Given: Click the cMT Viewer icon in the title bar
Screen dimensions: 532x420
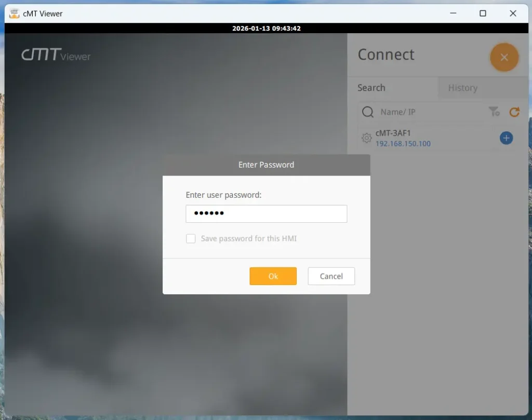Looking at the screenshot, I should click(x=14, y=13).
